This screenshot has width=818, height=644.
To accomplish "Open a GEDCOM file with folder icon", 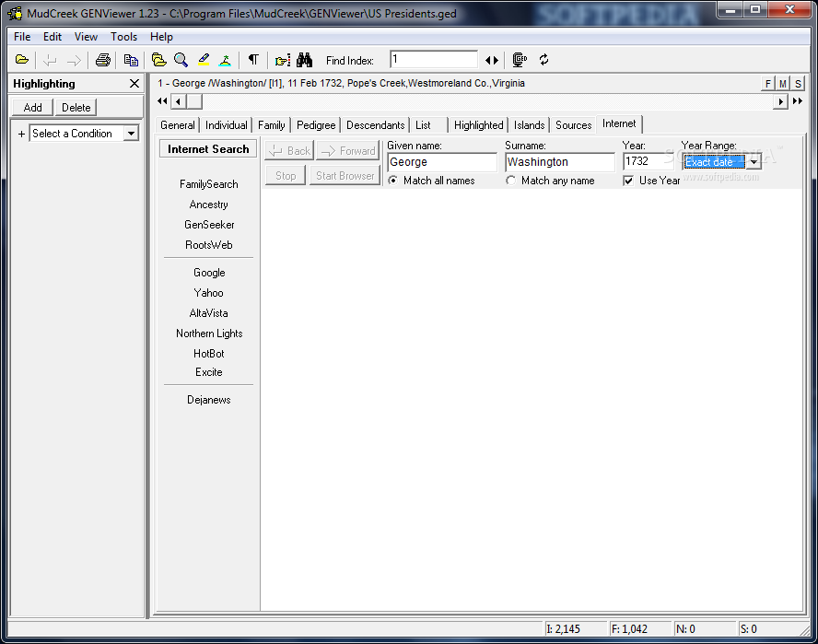I will pos(22,60).
